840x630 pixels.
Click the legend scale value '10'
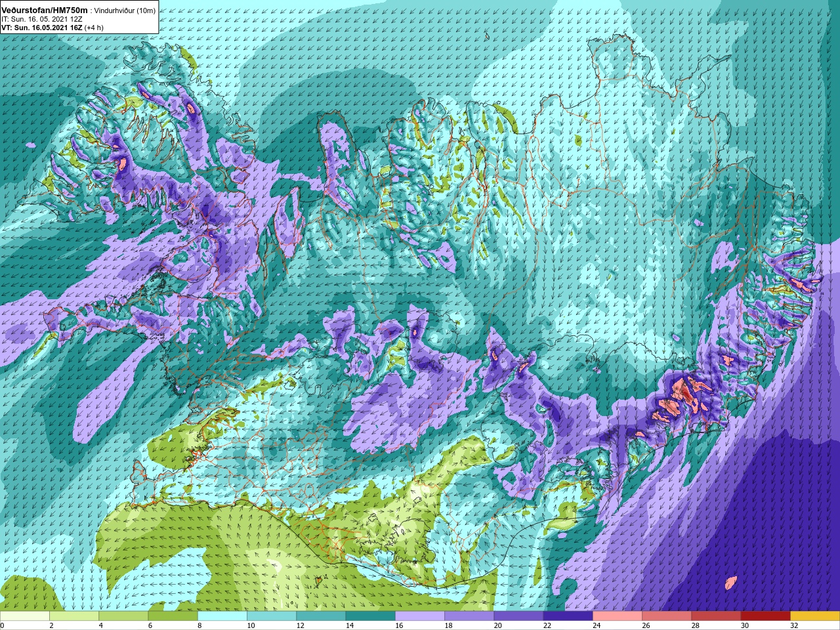(x=250, y=625)
